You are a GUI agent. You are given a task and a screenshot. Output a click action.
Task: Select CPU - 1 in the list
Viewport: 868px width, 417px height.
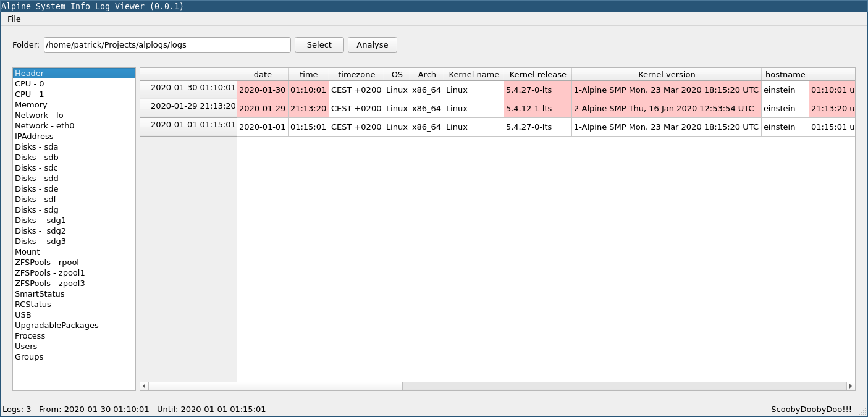click(74, 95)
